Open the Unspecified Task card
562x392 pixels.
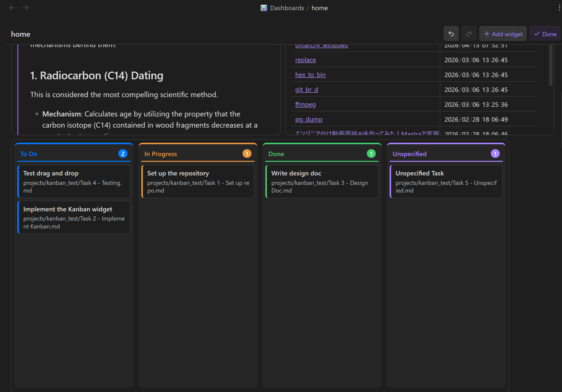coord(446,181)
